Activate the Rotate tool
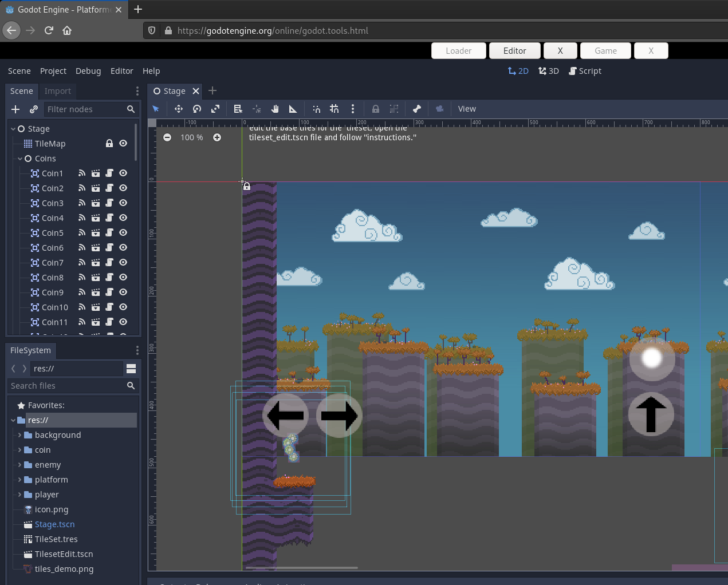This screenshot has width=728, height=585. [197, 109]
